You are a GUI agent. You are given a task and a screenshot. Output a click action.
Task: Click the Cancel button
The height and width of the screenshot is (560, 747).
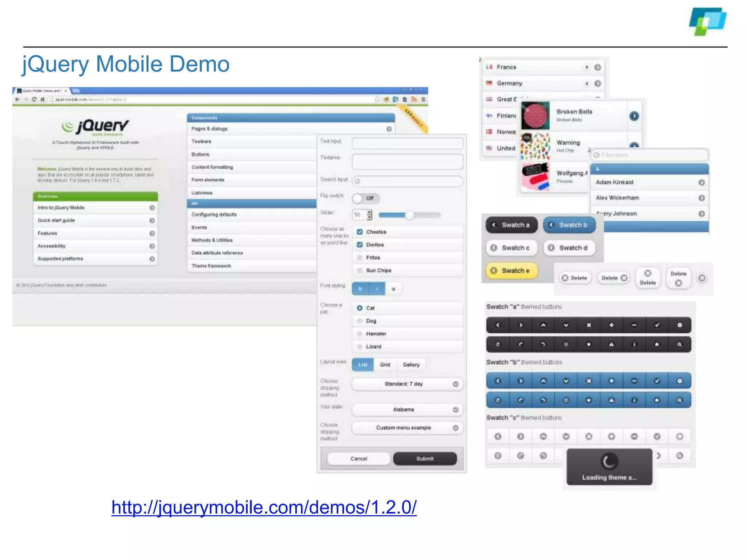click(359, 459)
